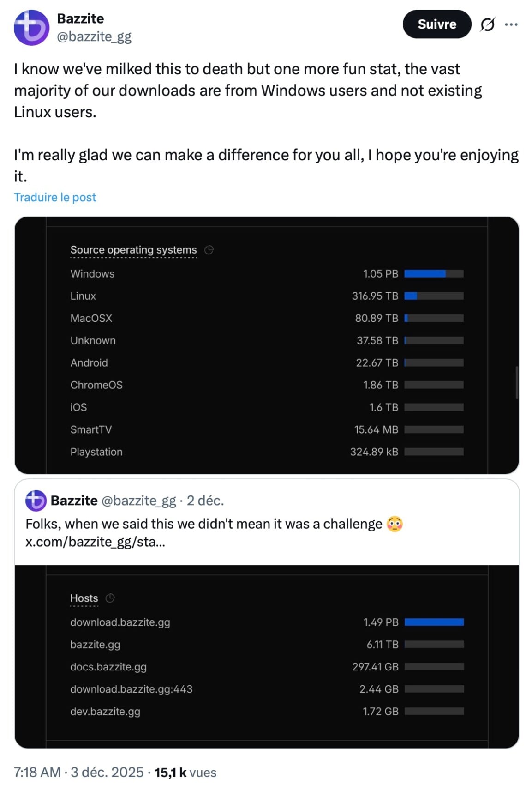The height and width of the screenshot is (785, 532).
Task: Click the download.bazzite.gg 1.49 PB bar
Action: (434, 622)
